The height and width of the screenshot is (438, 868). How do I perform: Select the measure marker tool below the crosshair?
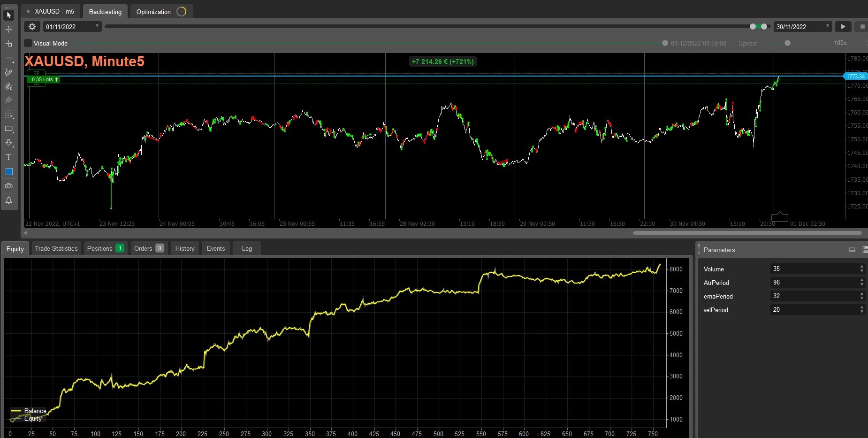coord(8,44)
